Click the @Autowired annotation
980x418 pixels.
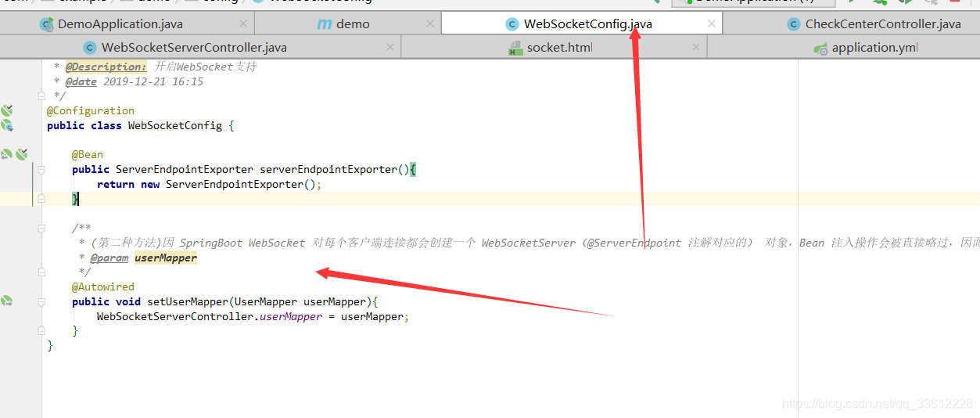(103, 286)
